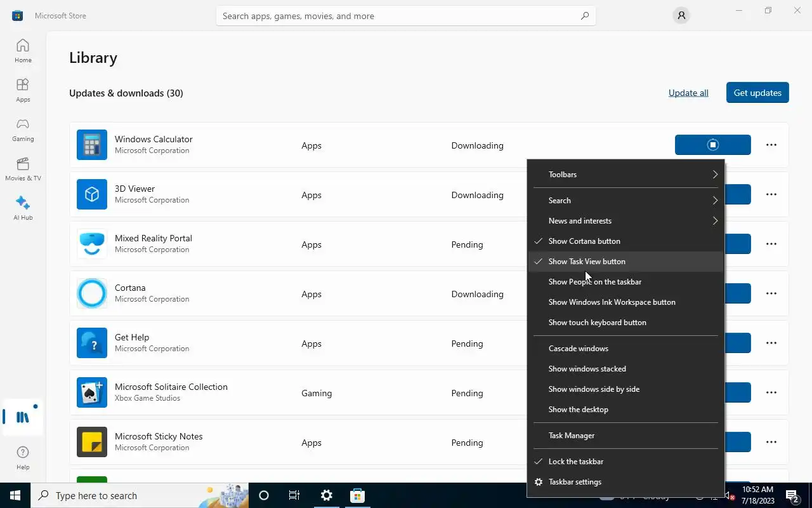Viewport: 812px width, 508px height.
Task: Open more options for Sticky Notes
Action: coord(771,442)
